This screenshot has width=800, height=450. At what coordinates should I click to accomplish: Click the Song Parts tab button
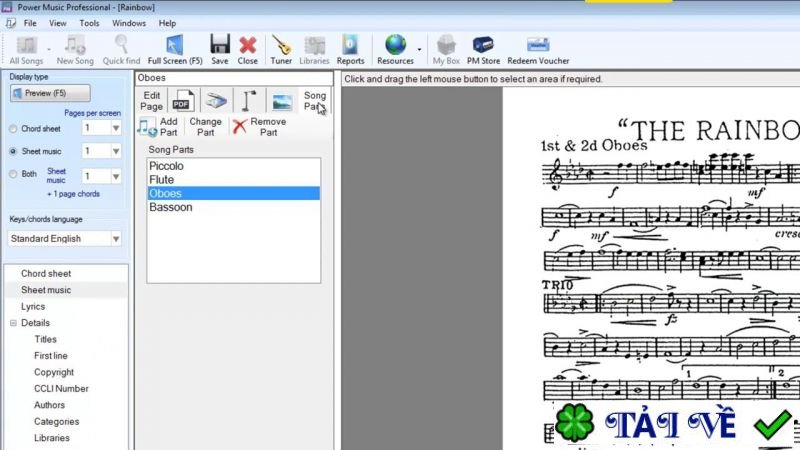coord(315,101)
